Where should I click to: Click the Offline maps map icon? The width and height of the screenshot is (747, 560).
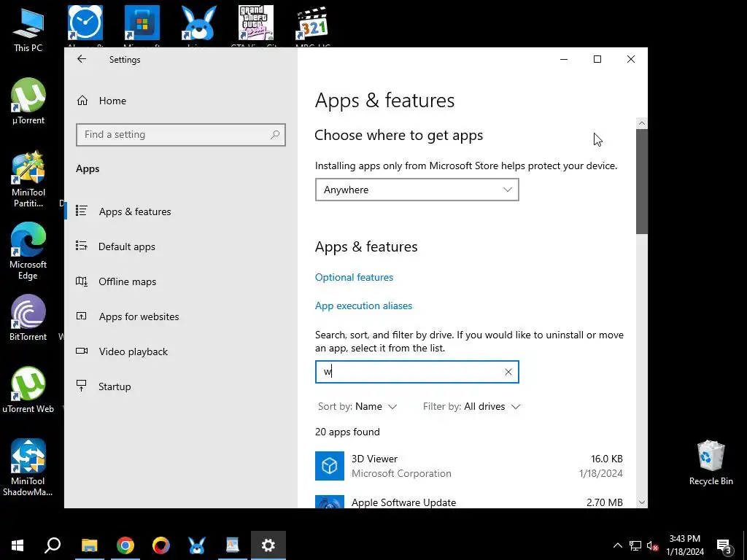[82, 281]
